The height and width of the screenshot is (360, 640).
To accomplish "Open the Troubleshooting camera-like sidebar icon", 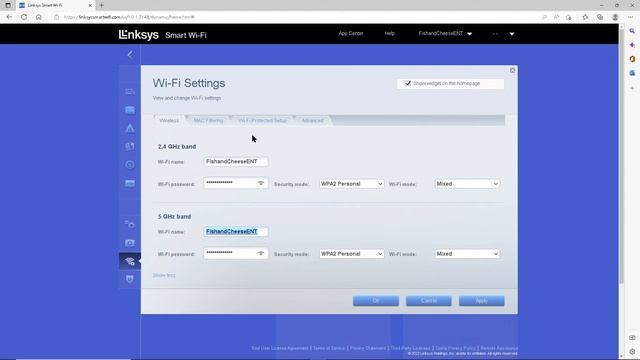I will pyautogui.click(x=130, y=243).
